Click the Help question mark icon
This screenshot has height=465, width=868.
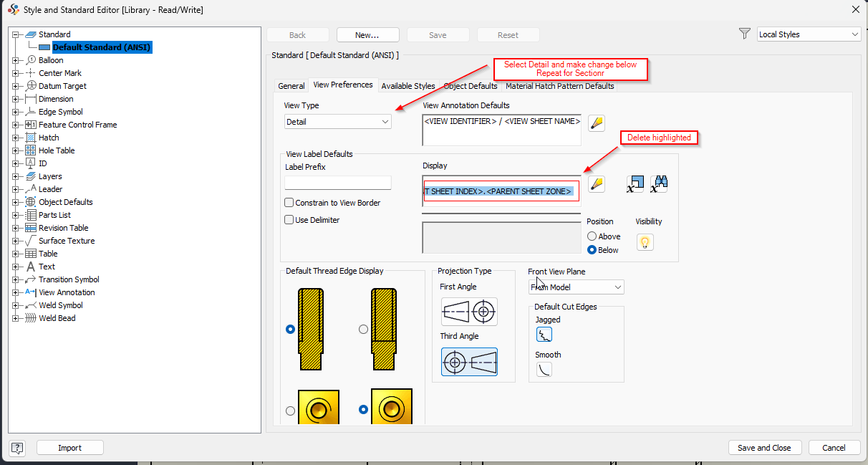point(16,447)
